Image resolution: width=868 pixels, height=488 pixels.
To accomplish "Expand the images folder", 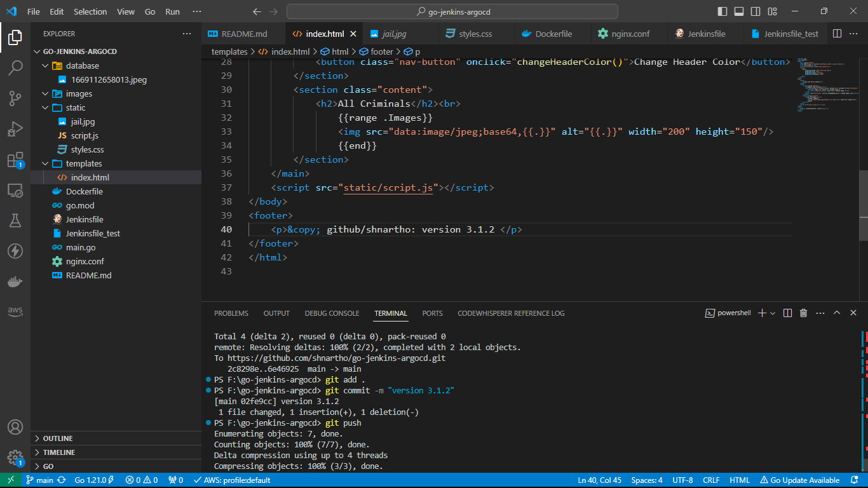I will (x=44, y=93).
